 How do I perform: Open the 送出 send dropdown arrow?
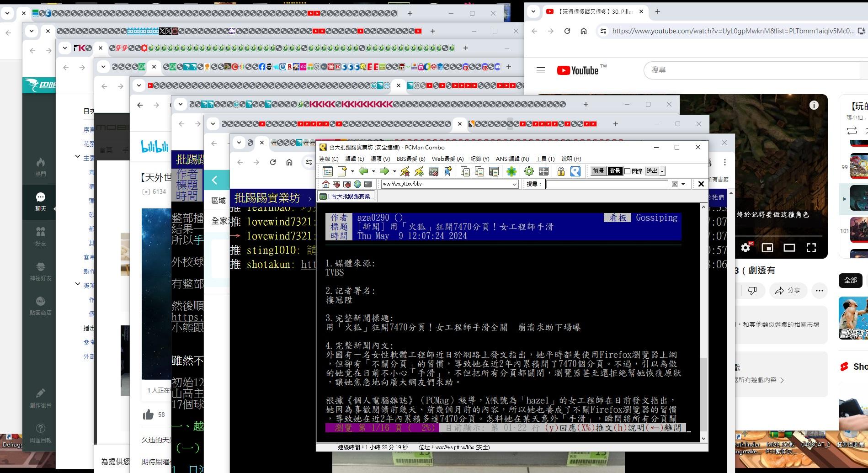(x=662, y=171)
